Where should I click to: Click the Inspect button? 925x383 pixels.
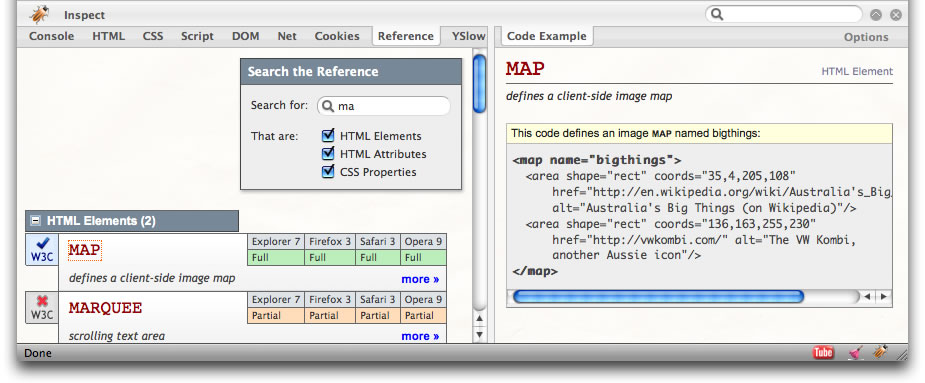pos(84,15)
